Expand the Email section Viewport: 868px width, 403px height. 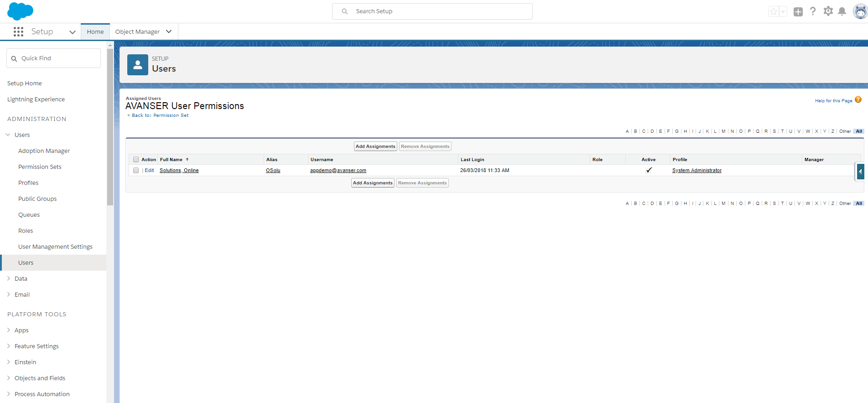[x=8, y=294]
